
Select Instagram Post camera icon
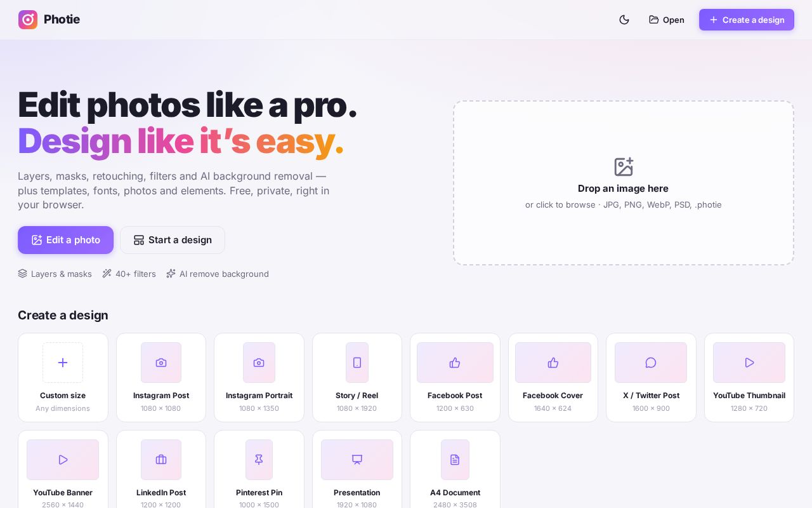click(161, 363)
